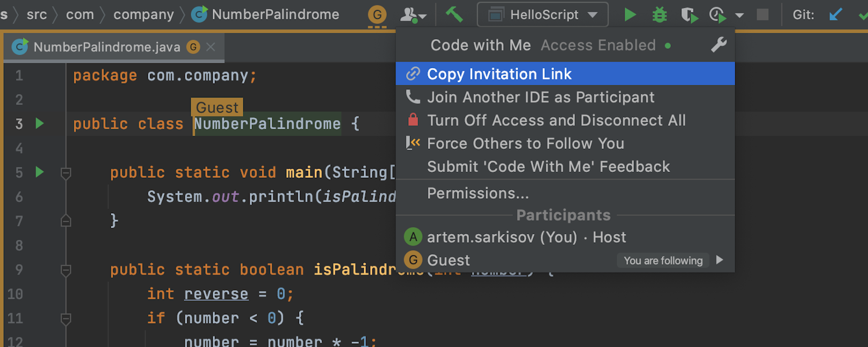The height and width of the screenshot is (347, 868).
Task: Build project with the hammer icon
Action: click(x=454, y=14)
